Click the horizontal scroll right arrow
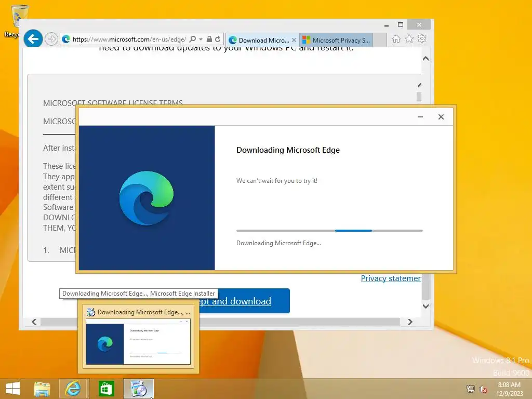The height and width of the screenshot is (399, 532). pyautogui.click(x=410, y=322)
